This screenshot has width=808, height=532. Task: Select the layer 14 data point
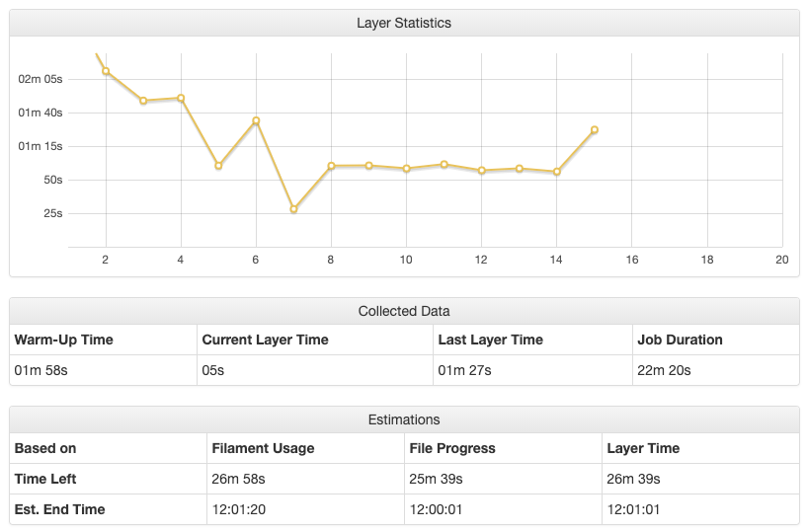pos(557,172)
